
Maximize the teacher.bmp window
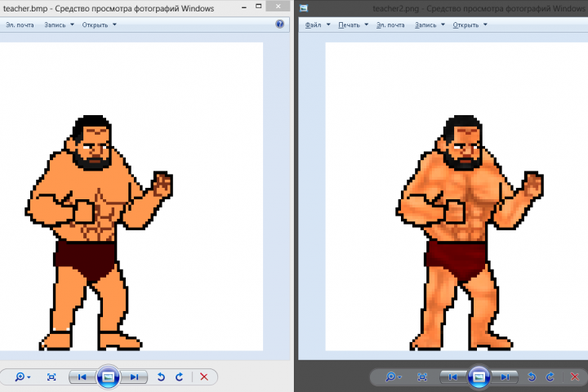258,6
